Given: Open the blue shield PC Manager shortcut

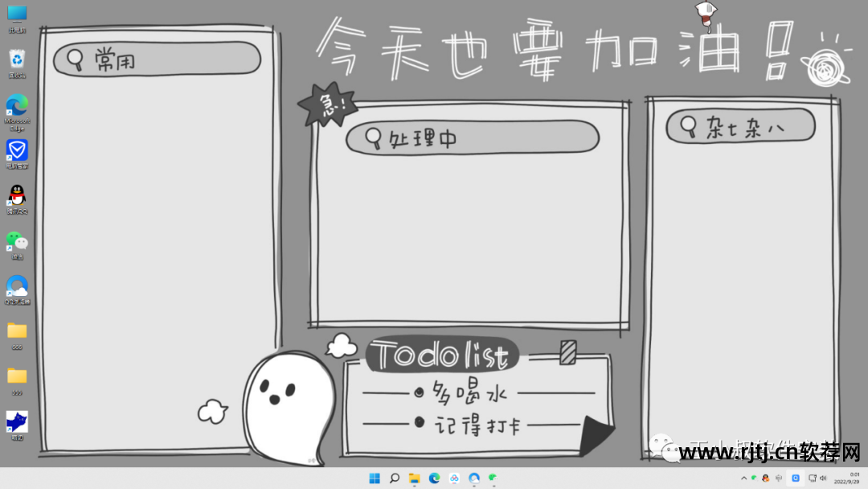Looking at the screenshot, I should click(17, 154).
